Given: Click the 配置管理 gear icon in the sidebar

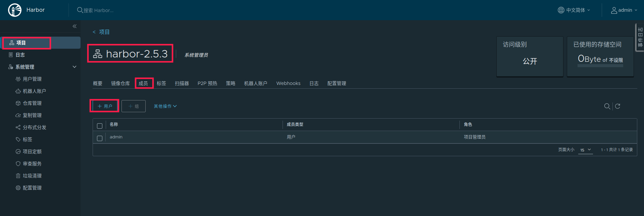Looking at the screenshot, I should pyautogui.click(x=18, y=188).
